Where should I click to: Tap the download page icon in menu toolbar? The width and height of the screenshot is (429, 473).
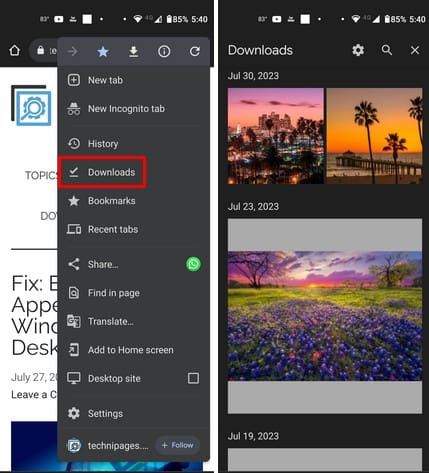(133, 51)
